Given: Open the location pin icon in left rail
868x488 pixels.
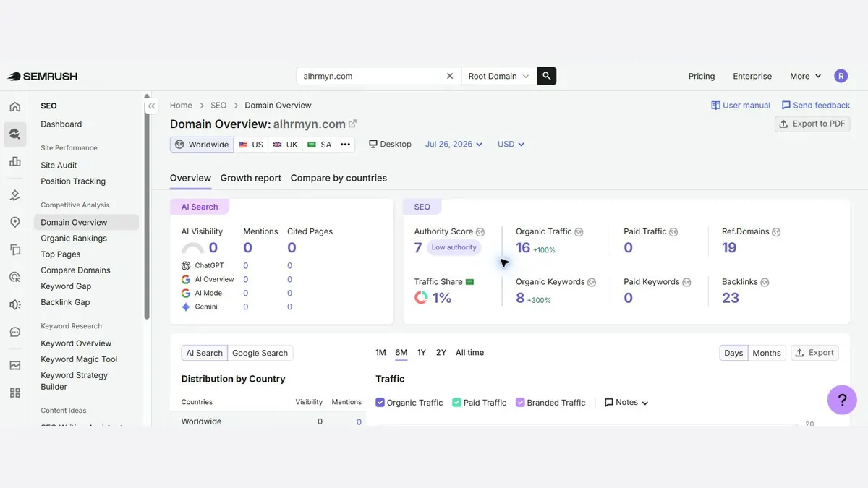Looking at the screenshot, I should [15, 222].
